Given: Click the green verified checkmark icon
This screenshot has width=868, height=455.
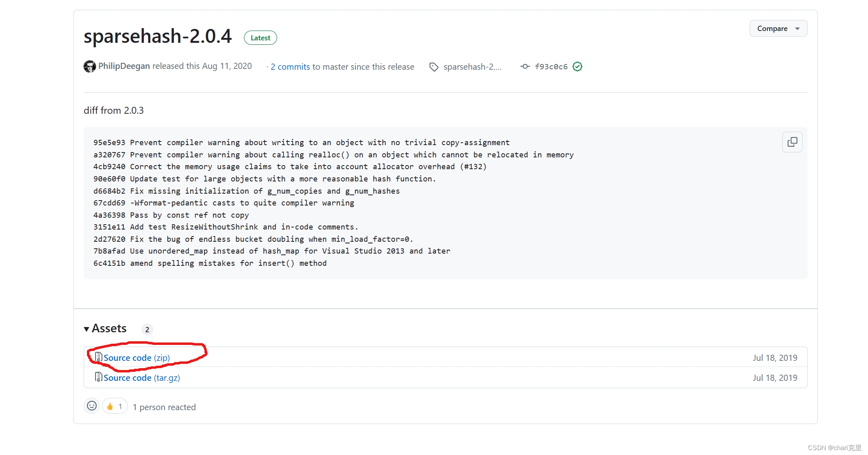Looking at the screenshot, I should tap(577, 66).
